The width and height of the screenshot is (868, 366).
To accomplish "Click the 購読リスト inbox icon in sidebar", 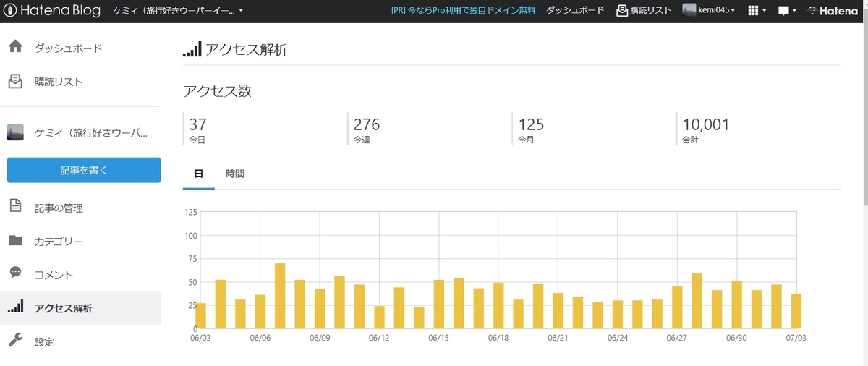I will tap(15, 81).
